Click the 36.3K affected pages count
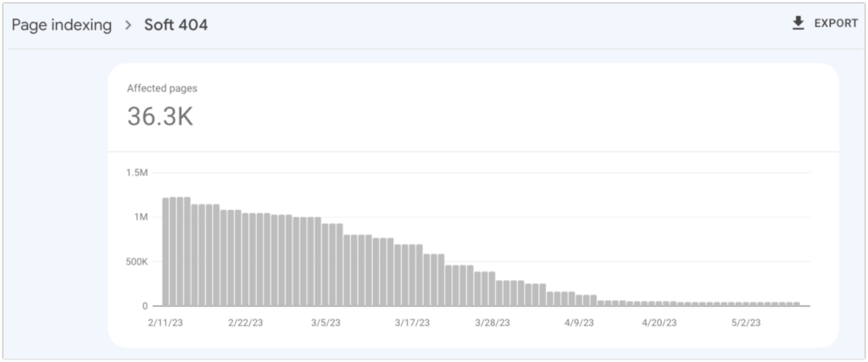The image size is (868, 362). (160, 117)
